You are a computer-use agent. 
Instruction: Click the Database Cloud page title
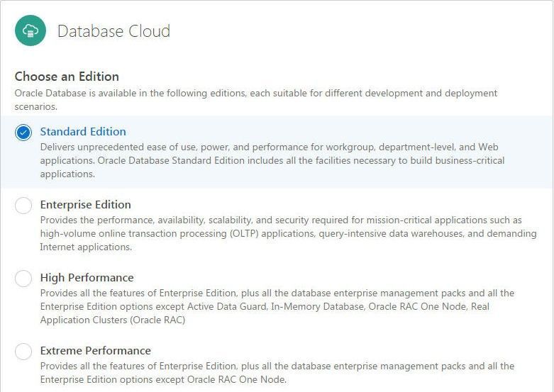(113, 31)
